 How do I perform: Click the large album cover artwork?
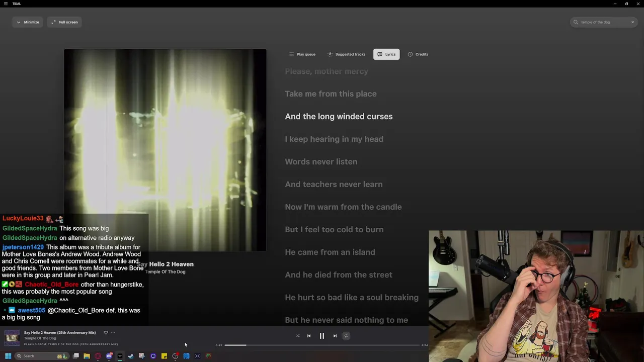[x=165, y=150]
